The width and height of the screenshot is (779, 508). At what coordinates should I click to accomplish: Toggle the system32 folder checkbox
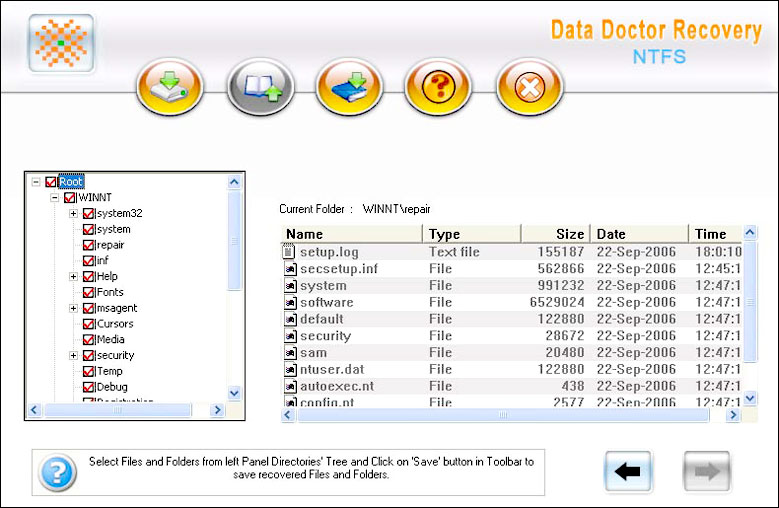[x=88, y=214]
